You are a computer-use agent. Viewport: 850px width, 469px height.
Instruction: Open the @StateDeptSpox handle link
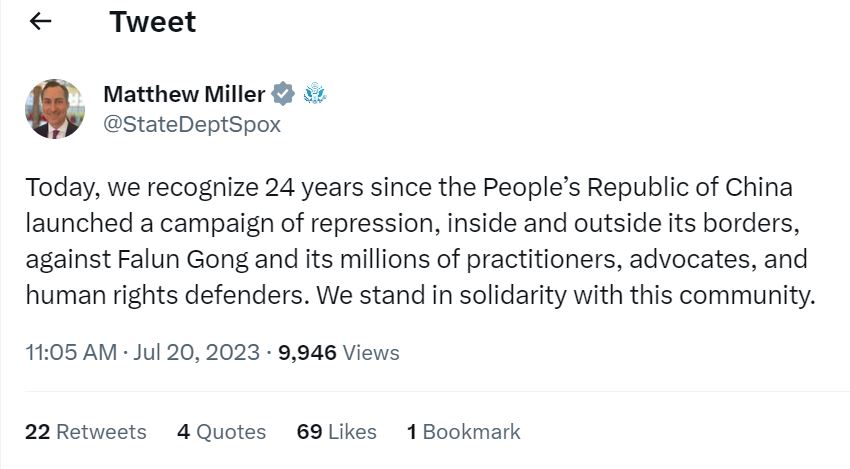coord(192,125)
